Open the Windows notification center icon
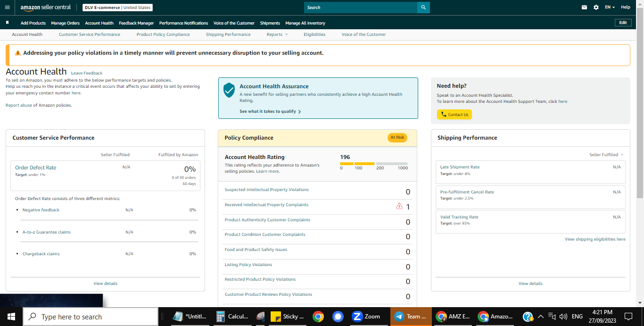The width and height of the screenshot is (644, 326). 628,317
